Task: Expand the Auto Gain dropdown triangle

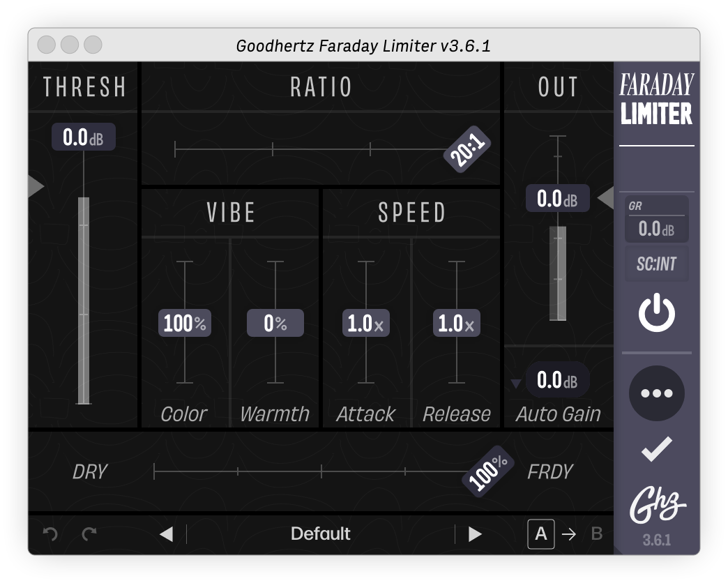Action: click(x=516, y=384)
